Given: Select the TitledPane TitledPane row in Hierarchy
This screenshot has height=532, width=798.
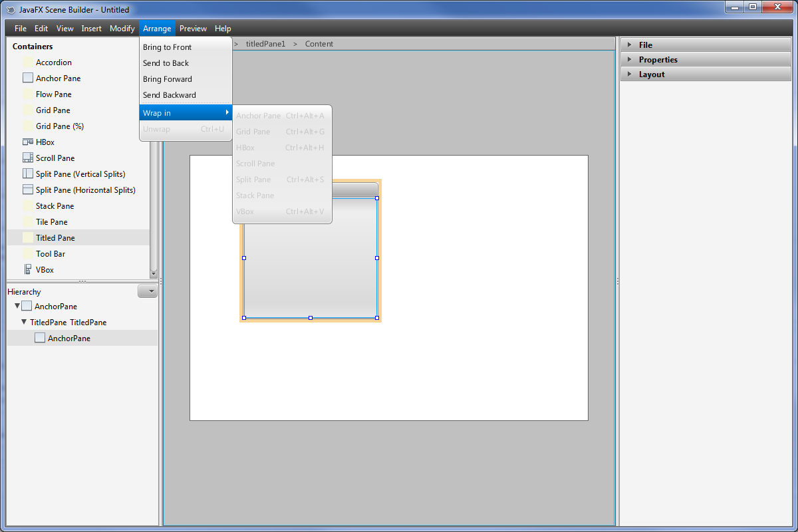Looking at the screenshot, I should pos(82,323).
